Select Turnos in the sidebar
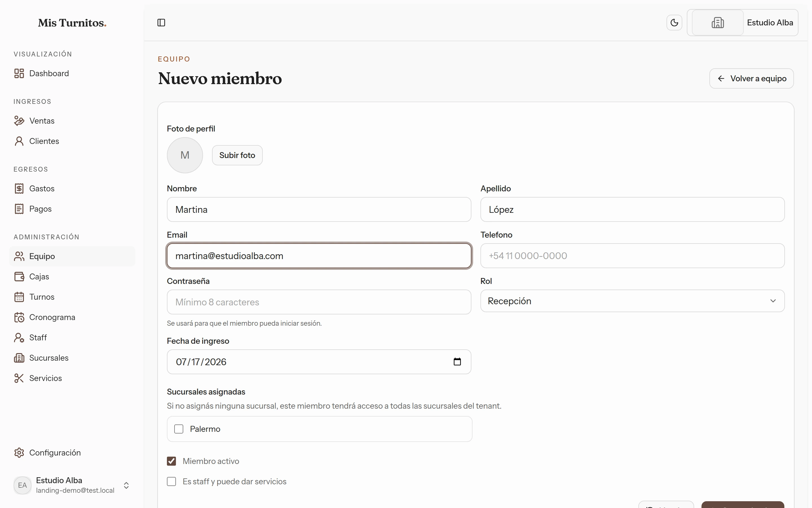Image resolution: width=812 pixels, height=508 pixels. point(72,297)
